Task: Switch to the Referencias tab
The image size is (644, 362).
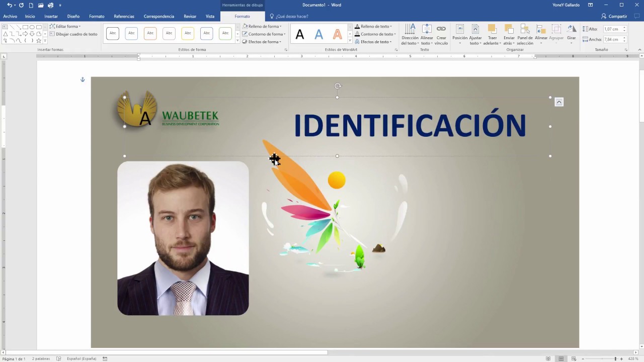Action: [124, 16]
